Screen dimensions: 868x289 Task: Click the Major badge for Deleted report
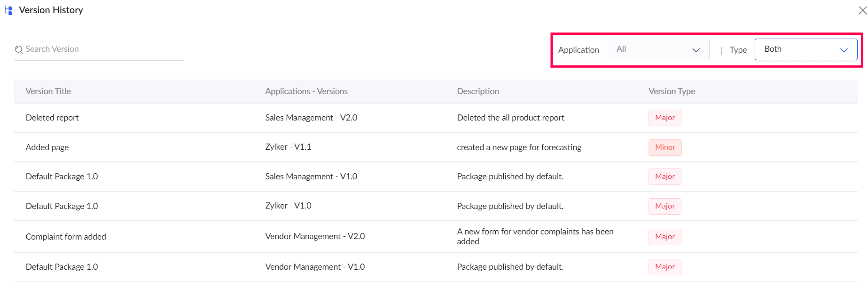click(665, 118)
